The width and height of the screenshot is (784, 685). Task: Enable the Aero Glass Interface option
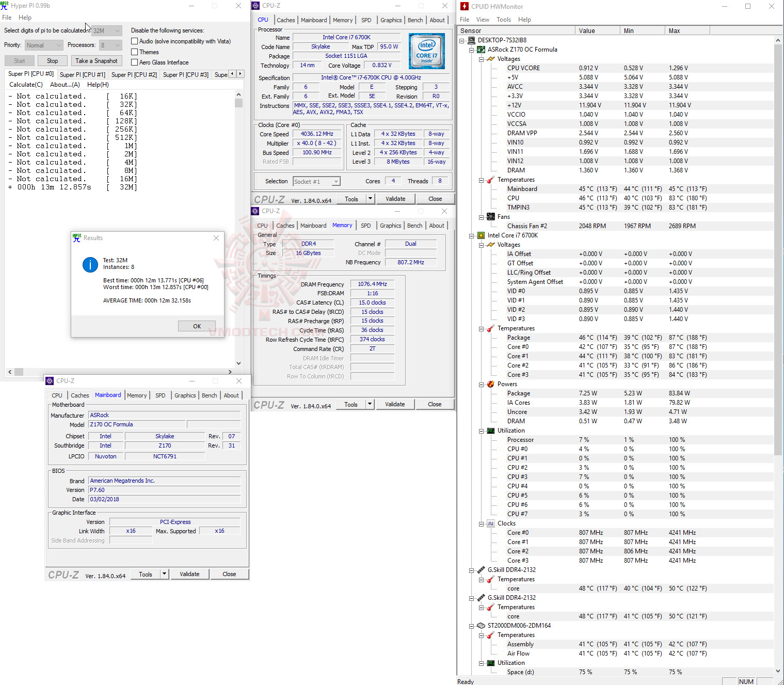click(x=134, y=62)
